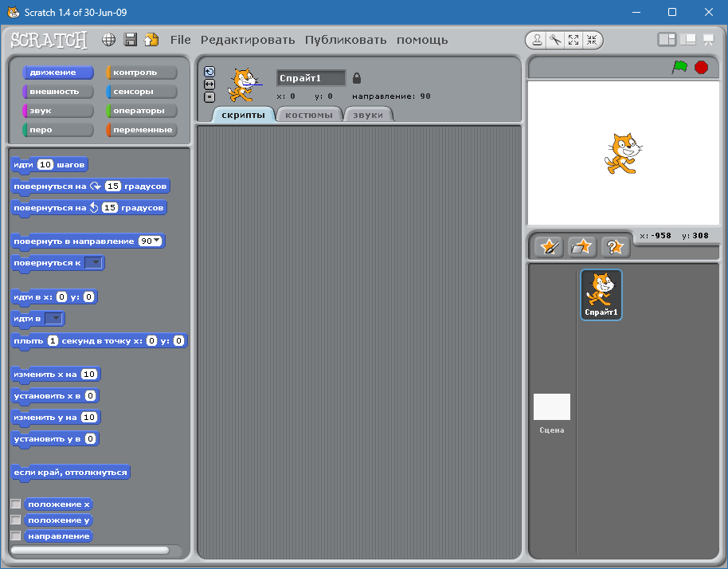Open the идти в dropdown
The width and height of the screenshot is (728, 569).
tap(57, 318)
